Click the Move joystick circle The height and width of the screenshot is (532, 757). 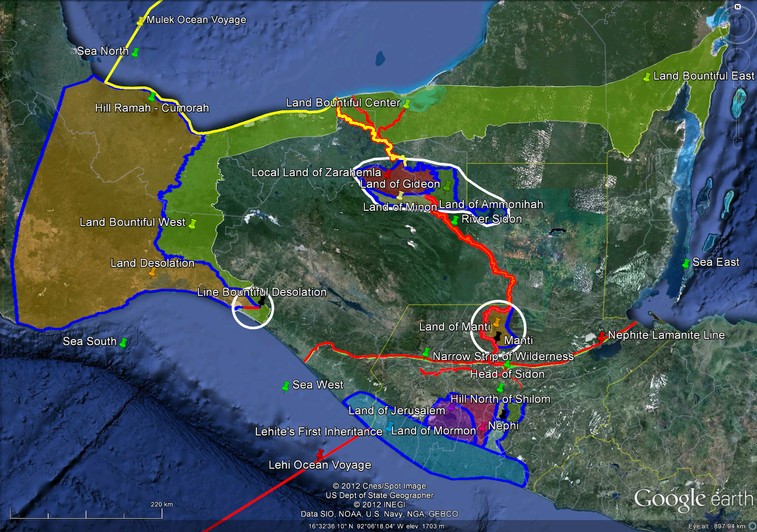pyautogui.click(x=738, y=60)
